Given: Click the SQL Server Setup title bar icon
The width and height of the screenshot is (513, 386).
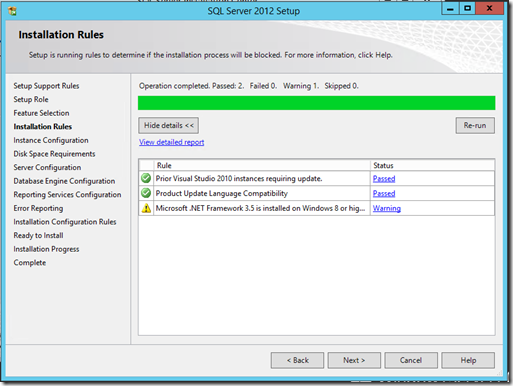Looking at the screenshot, I should (x=12, y=11).
